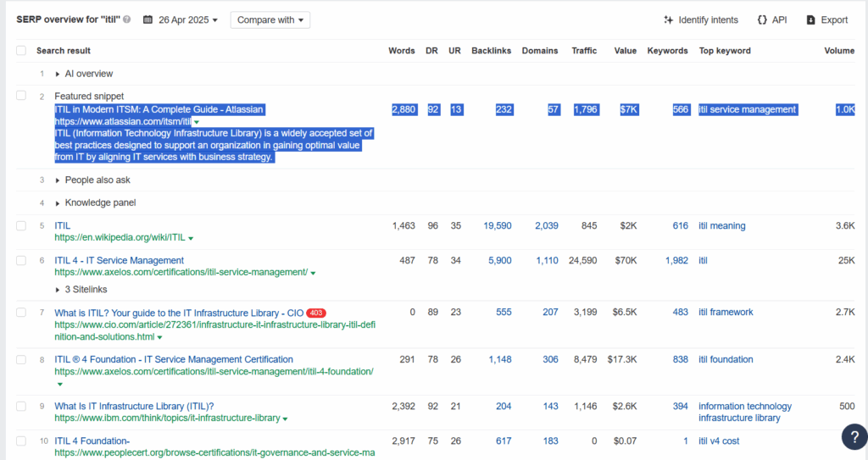This screenshot has width=868, height=460.
Task: Click the Backlinks column header
Action: 491,50
